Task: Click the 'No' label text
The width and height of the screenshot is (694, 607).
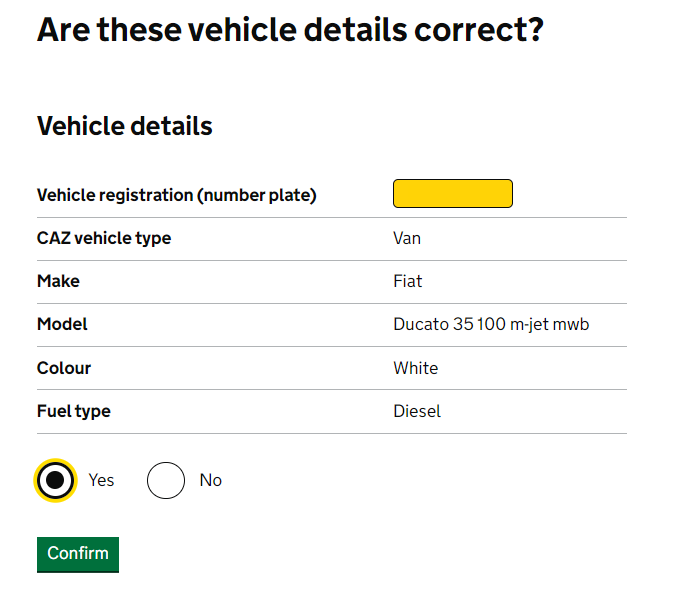Action: [x=210, y=480]
